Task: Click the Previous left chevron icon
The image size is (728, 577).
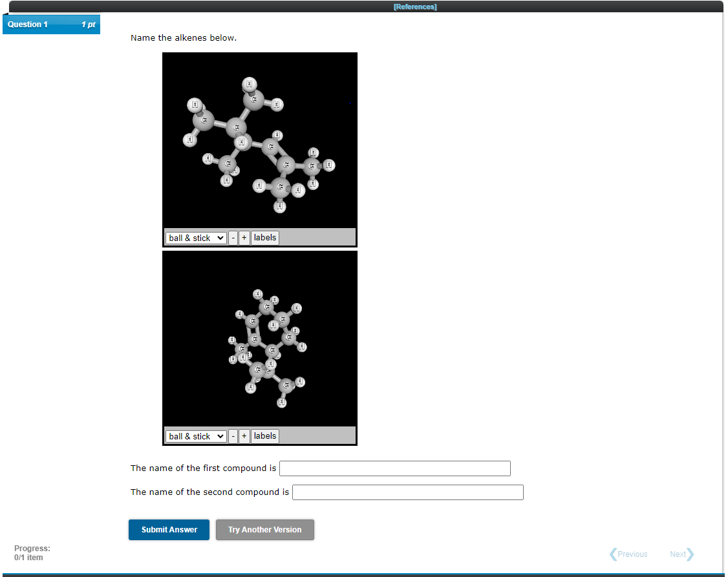Action: 613,554
